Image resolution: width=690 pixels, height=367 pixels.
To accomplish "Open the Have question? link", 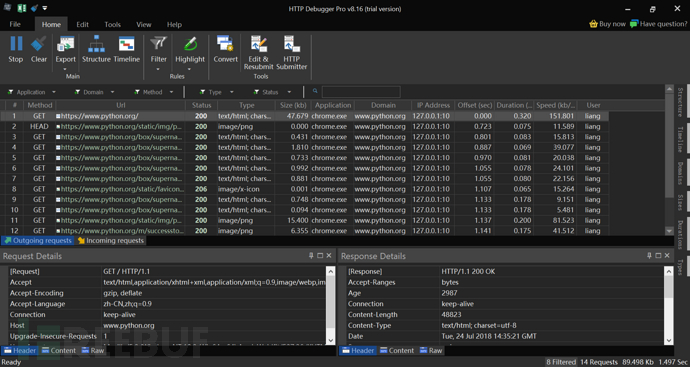I will point(658,24).
